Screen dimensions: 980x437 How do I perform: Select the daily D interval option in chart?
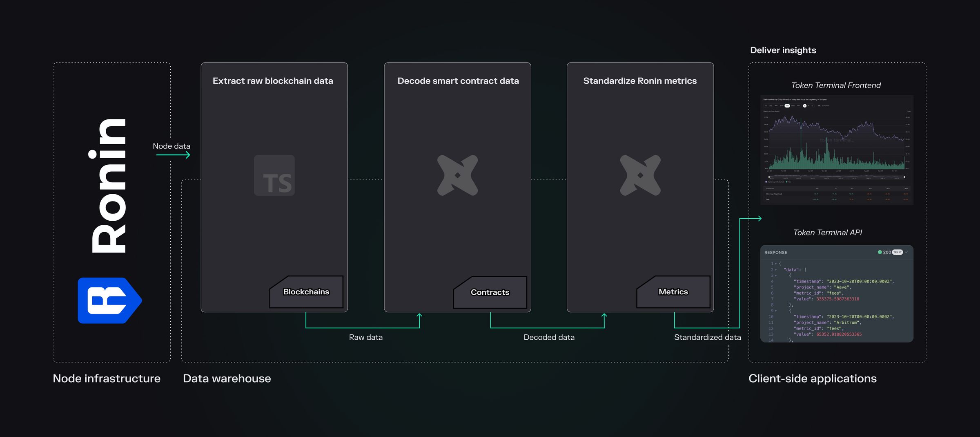tap(805, 106)
